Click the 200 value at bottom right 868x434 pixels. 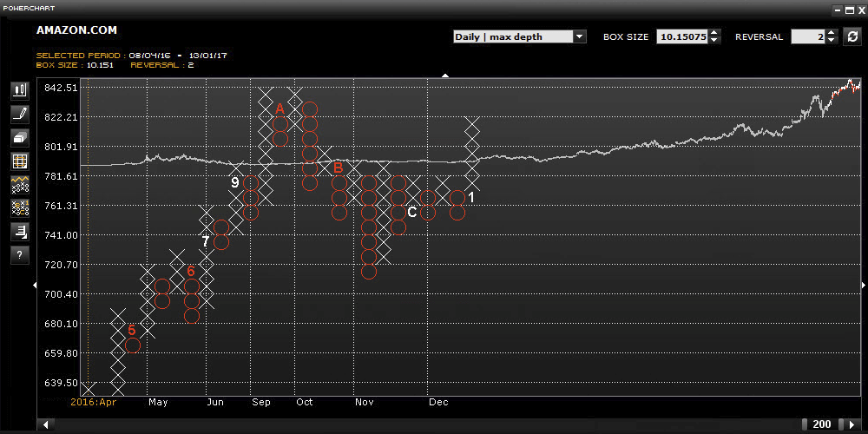[821, 424]
